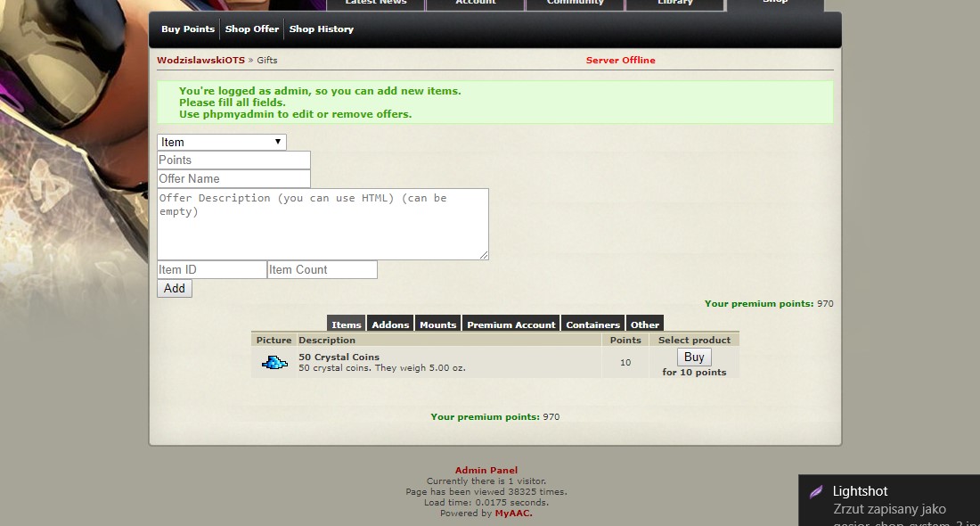Open the Other offers tab
980x526 pixels.
[x=645, y=325]
